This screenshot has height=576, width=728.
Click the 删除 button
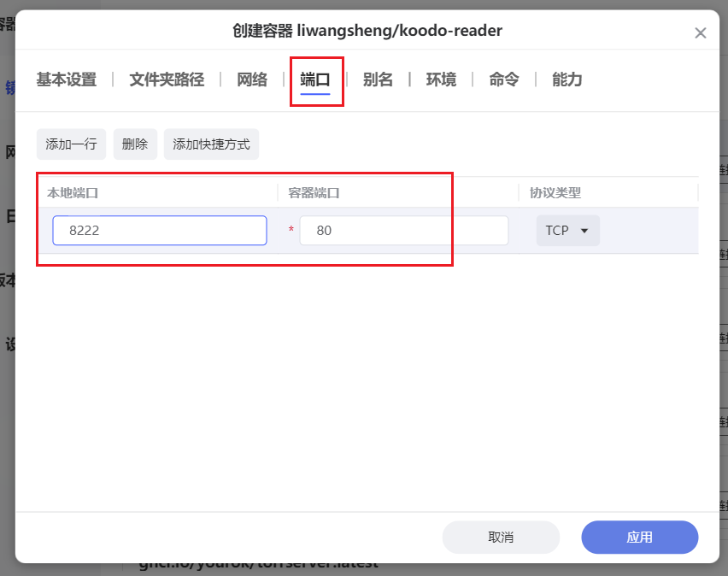coord(135,144)
